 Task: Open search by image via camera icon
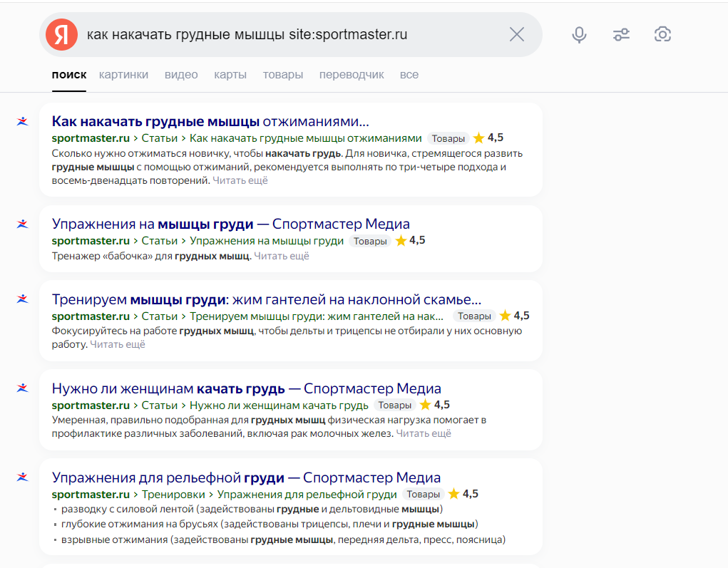(663, 34)
